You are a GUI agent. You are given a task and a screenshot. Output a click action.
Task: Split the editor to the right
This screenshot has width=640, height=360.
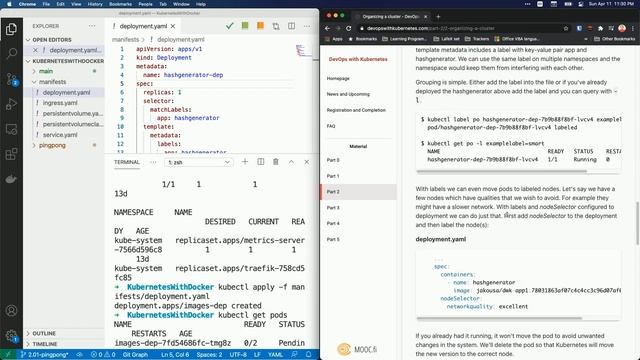click(291, 26)
